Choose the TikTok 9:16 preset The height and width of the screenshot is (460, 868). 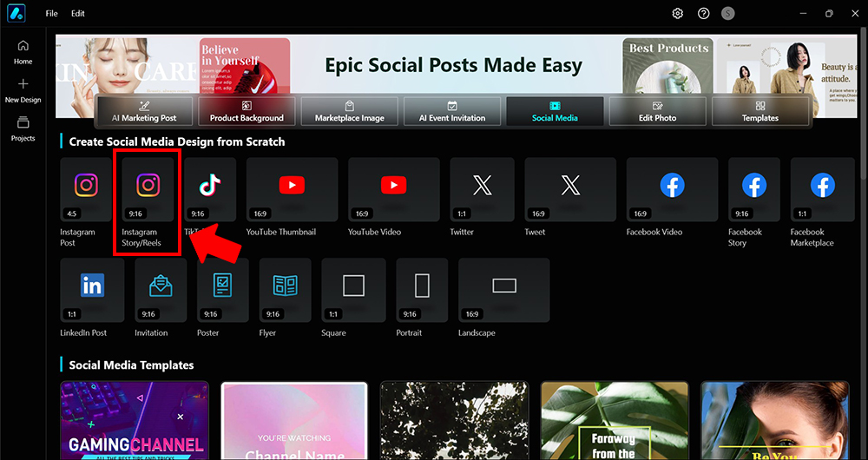pos(210,189)
